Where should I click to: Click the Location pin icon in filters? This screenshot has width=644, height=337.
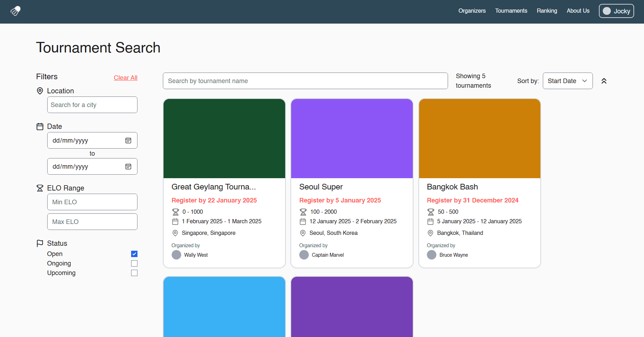pyautogui.click(x=40, y=91)
